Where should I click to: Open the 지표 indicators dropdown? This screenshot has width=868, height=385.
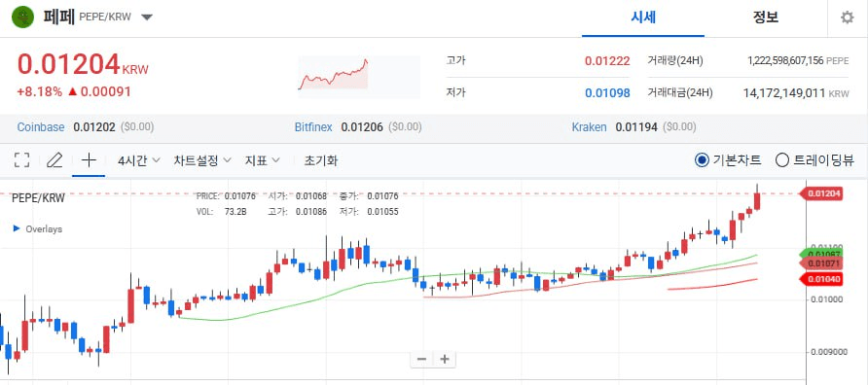(263, 160)
